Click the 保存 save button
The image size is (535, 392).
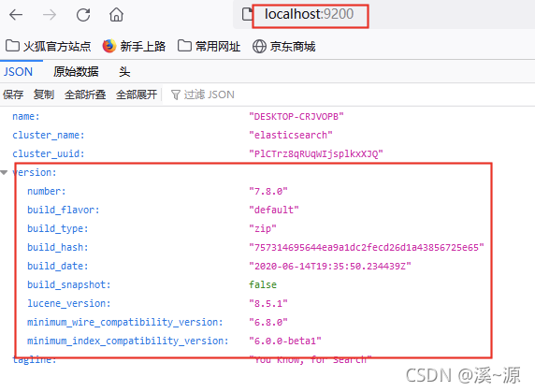click(x=13, y=94)
